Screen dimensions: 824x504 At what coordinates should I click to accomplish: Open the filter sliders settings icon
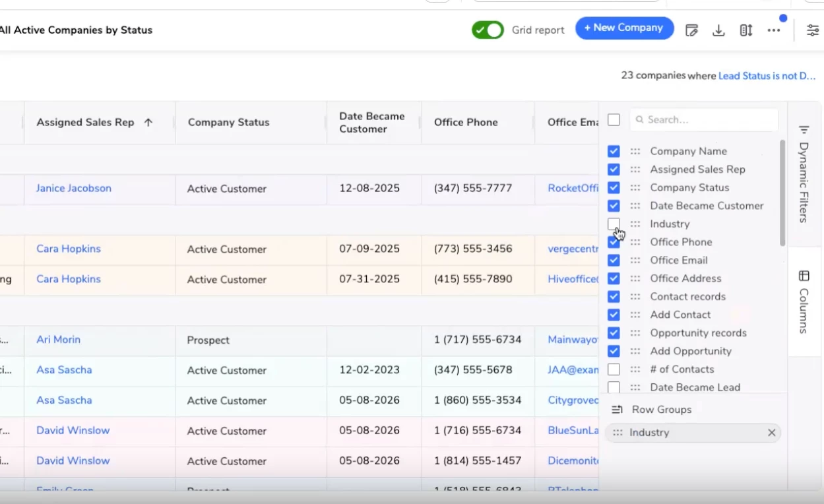[x=813, y=30]
